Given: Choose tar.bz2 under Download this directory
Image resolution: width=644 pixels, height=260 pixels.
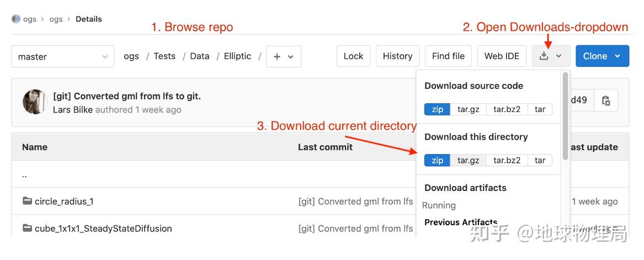Looking at the screenshot, I should coord(507,160).
